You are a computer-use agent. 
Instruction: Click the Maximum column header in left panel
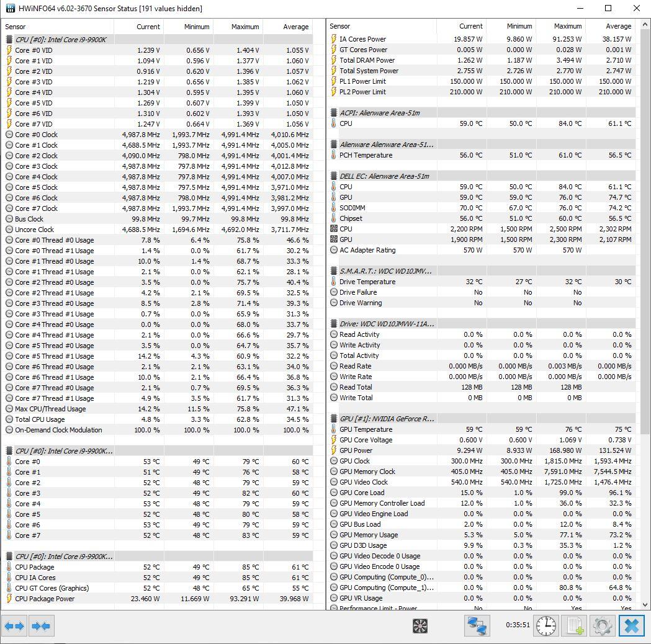pyautogui.click(x=245, y=27)
